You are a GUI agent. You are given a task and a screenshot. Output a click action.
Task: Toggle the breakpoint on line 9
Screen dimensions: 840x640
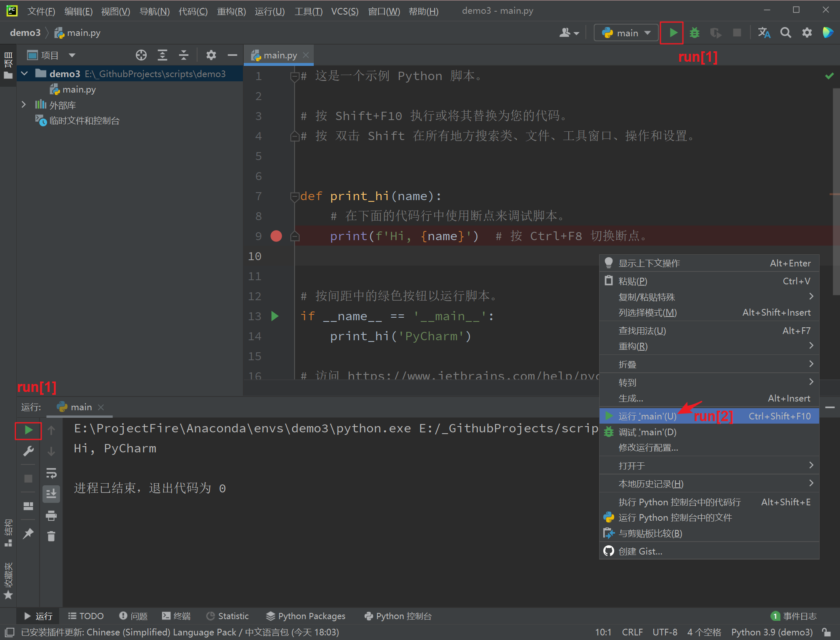[276, 236]
